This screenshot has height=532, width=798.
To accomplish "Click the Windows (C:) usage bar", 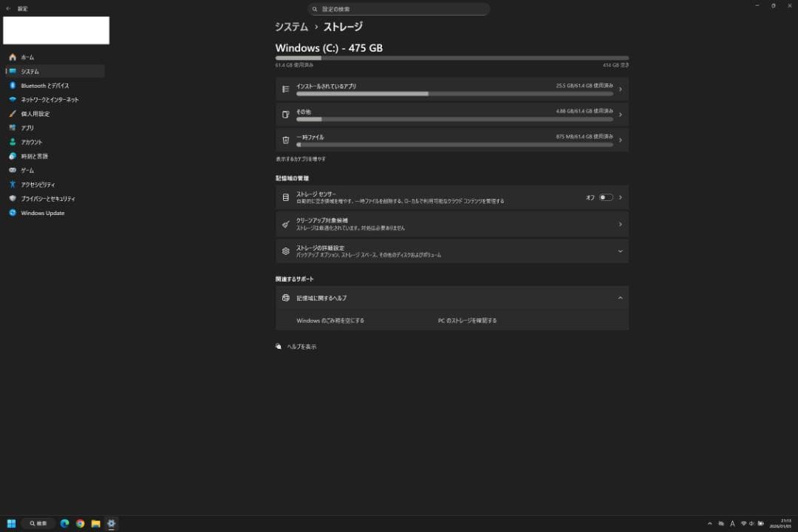I will [x=452, y=58].
